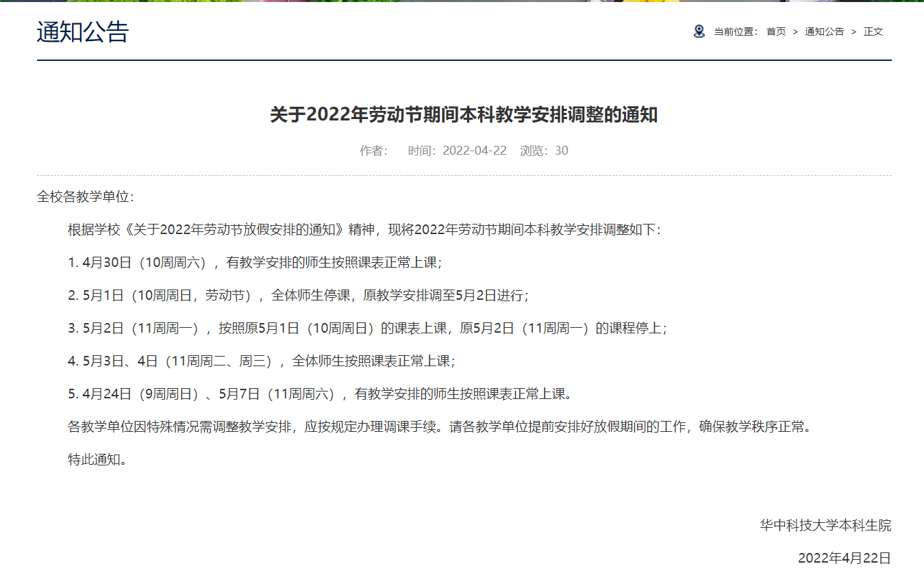Screen dimensions: 924x577
Task: Select item 5 about 4月24日 and 5月7日
Action: 319,394
